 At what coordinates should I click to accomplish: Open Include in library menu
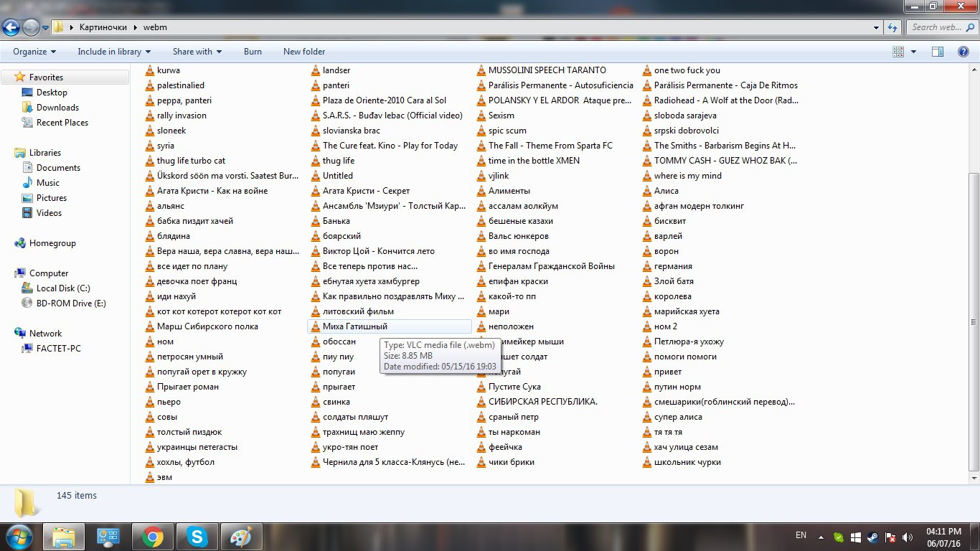click(114, 52)
